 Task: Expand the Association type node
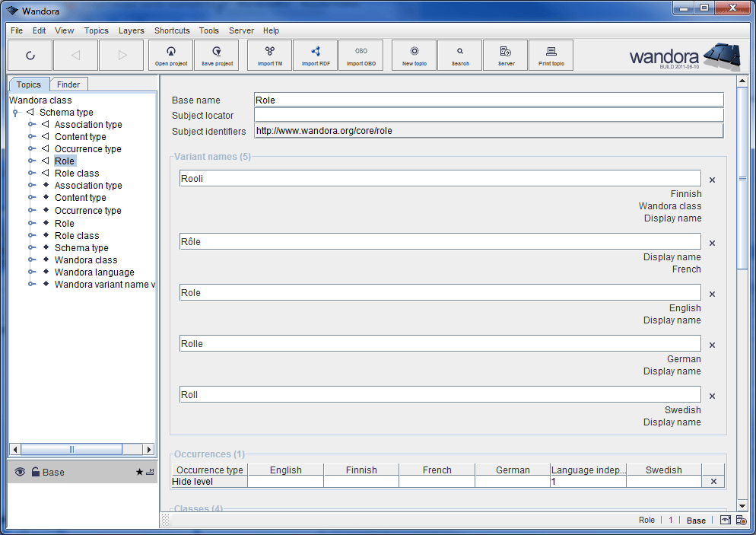(x=30, y=124)
